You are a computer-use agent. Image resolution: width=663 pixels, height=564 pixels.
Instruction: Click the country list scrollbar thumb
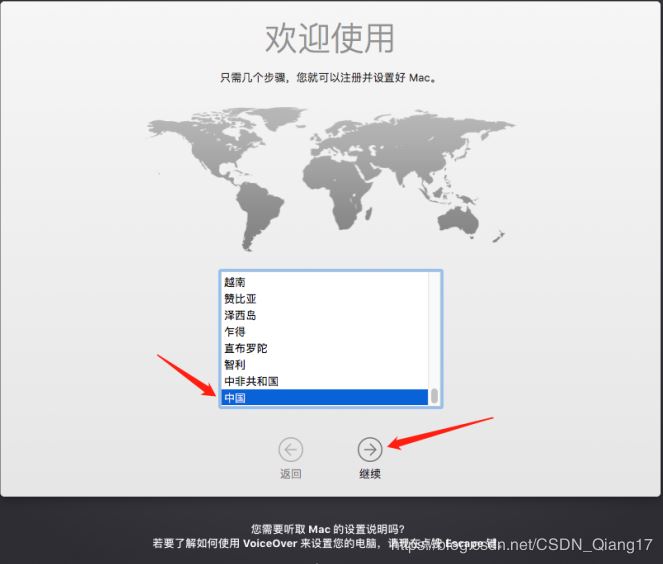pos(434,396)
